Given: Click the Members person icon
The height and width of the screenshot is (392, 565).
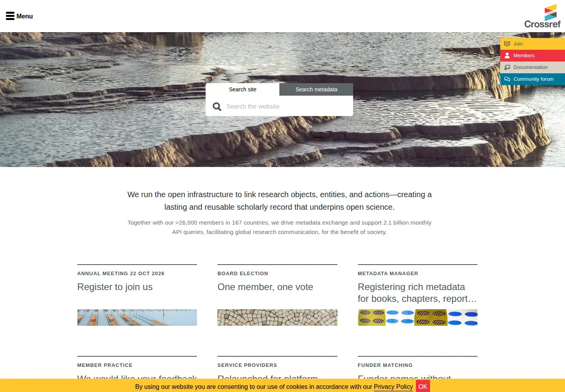Looking at the screenshot, I should point(507,56).
